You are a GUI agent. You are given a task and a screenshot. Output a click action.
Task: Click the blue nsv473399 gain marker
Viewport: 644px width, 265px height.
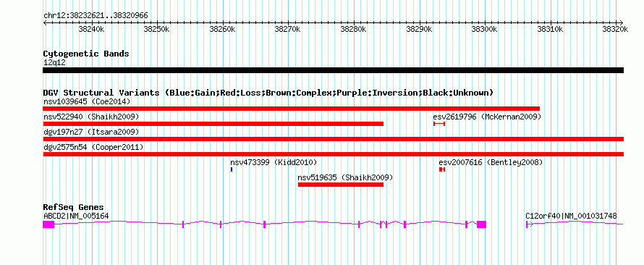click(x=232, y=169)
